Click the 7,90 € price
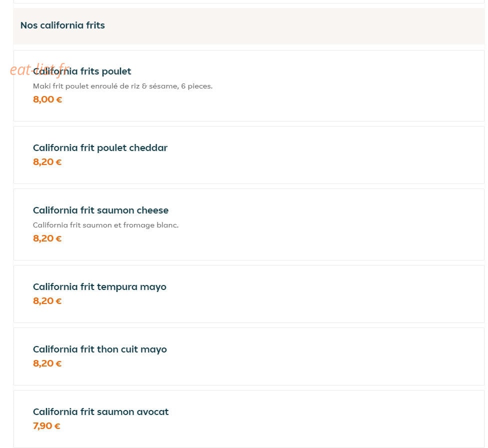488x448 pixels. point(46,426)
